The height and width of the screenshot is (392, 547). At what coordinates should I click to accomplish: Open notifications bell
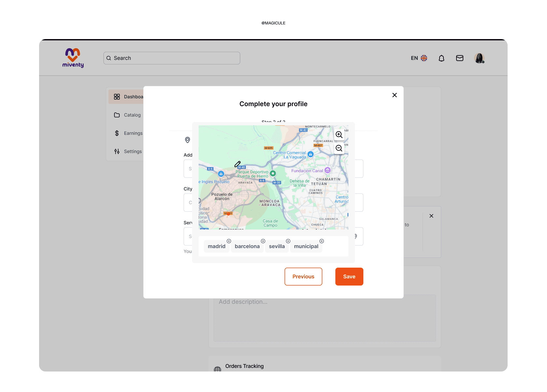pyautogui.click(x=442, y=58)
